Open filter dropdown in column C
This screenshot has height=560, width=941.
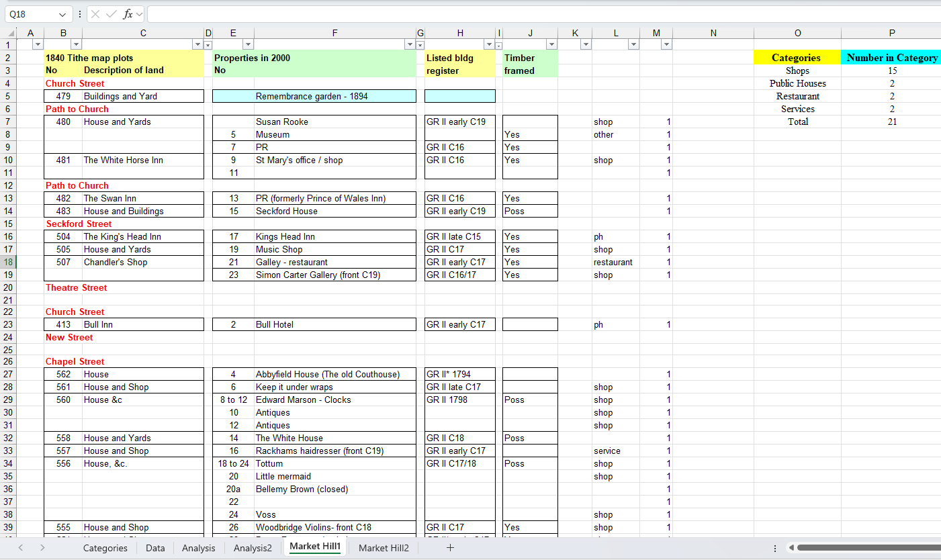coord(197,44)
